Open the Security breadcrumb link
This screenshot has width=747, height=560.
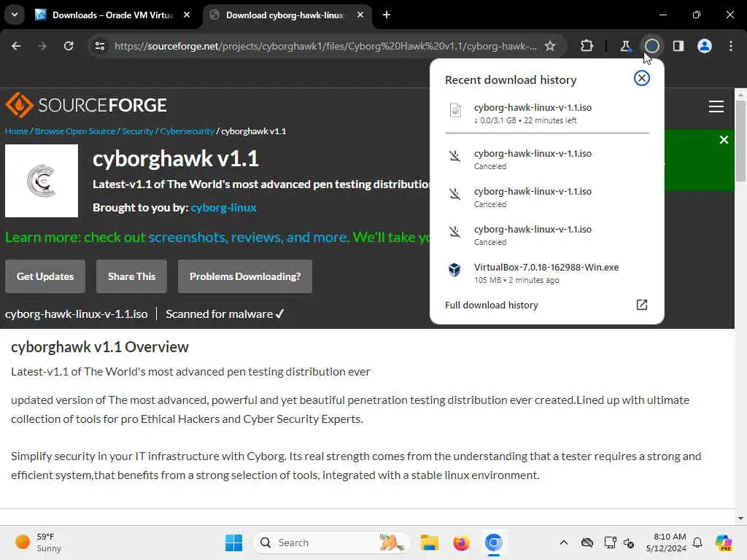tap(137, 131)
